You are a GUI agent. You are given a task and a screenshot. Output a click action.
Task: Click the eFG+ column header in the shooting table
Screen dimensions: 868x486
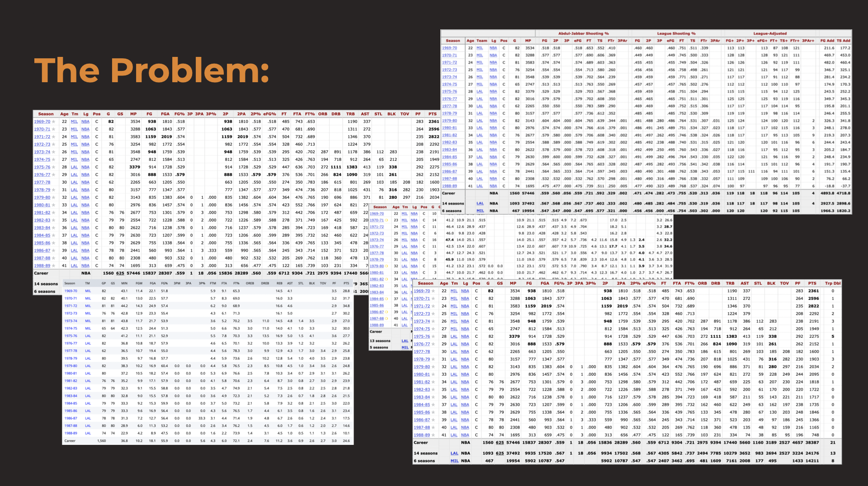click(x=762, y=41)
